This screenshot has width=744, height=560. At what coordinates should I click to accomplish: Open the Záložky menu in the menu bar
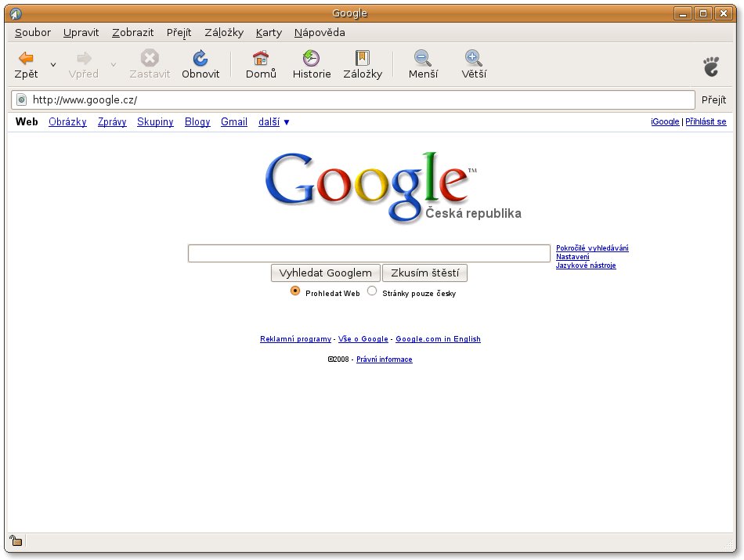[x=224, y=33]
